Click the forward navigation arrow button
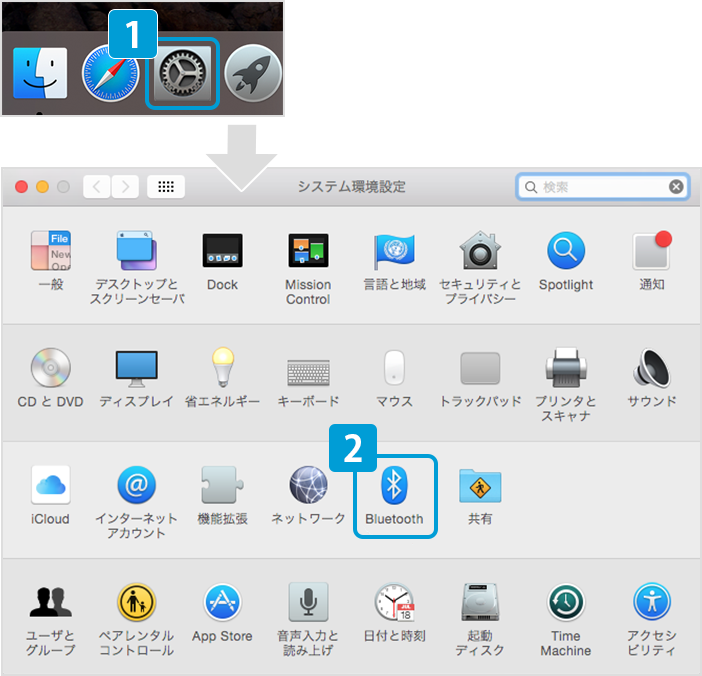The image size is (702, 676). (125, 186)
